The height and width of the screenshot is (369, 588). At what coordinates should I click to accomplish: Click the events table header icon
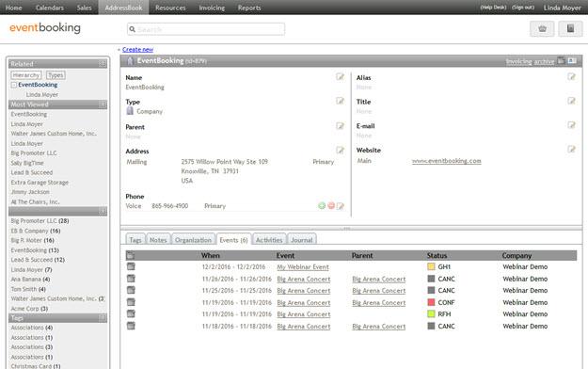tap(131, 256)
